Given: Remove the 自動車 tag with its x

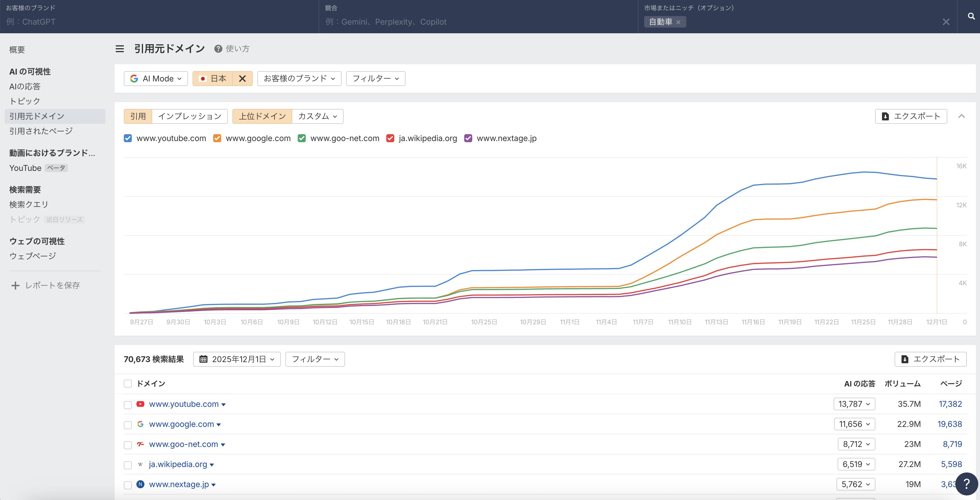Looking at the screenshot, I should pyautogui.click(x=678, y=22).
